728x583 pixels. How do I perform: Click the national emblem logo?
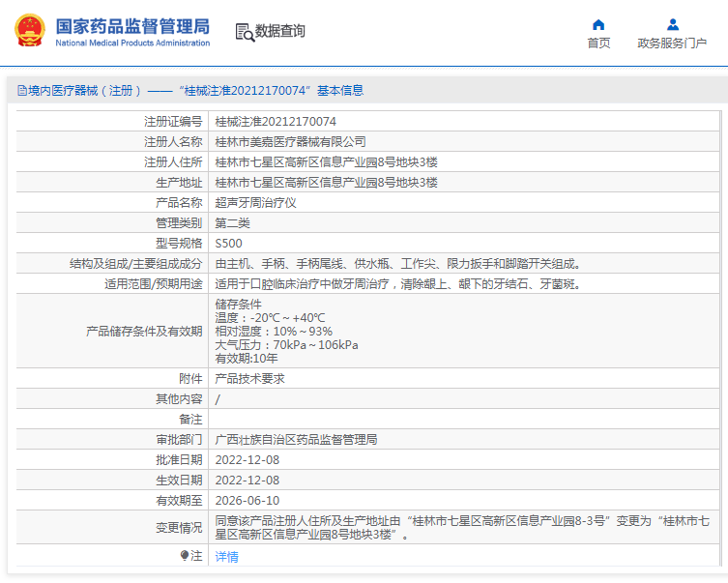(x=30, y=31)
